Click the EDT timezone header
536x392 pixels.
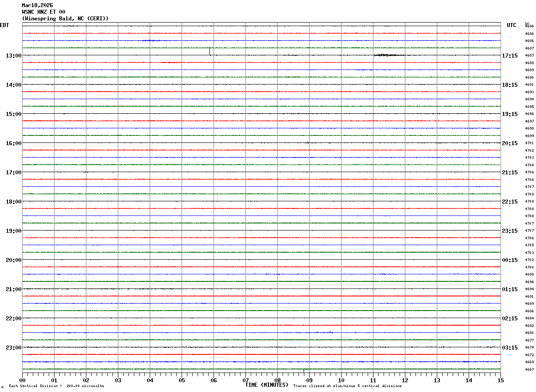click(x=4, y=25)
